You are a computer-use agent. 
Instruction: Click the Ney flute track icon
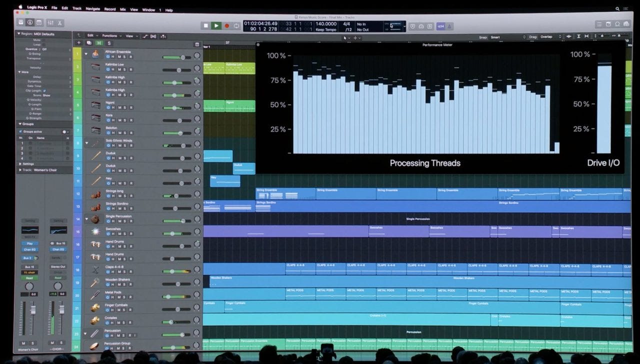click(95, 181)
